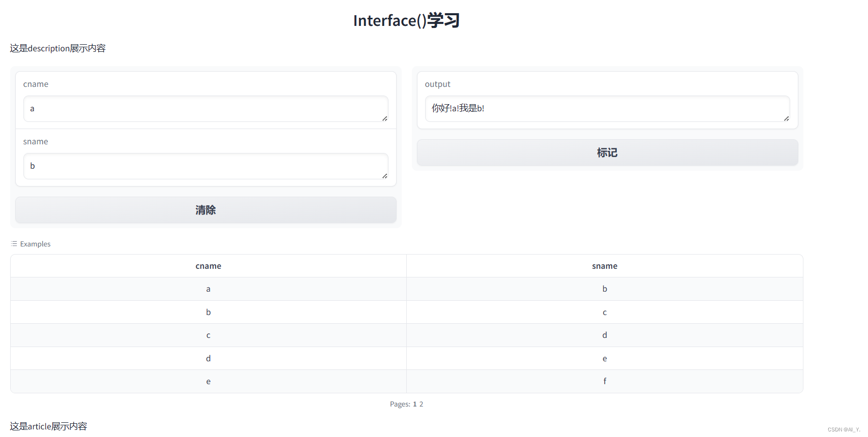Screen dimensions: 868x437
Task: Select example cell 'b' in cname column
Action: point(208,312)
